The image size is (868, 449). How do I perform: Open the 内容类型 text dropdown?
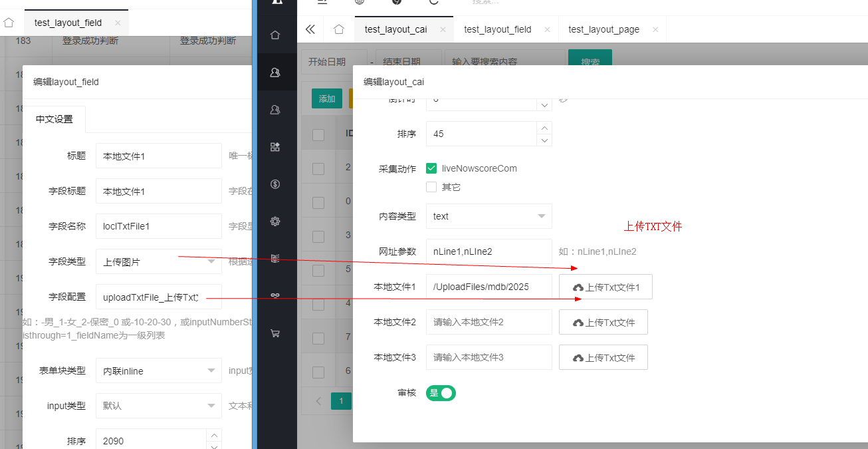click(488, 216)
